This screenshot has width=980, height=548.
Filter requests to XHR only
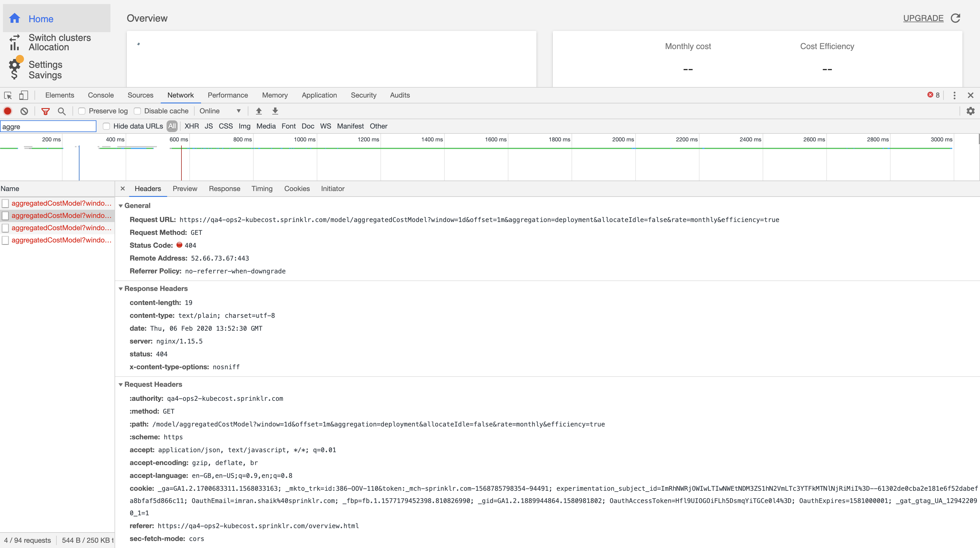click(191, 126)
